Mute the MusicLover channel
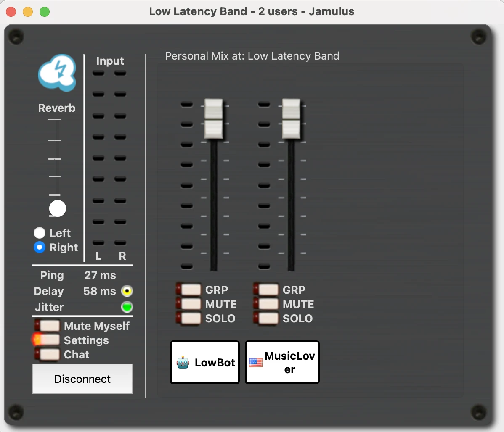The height and width of the screenshot is (432, 504). [266, 304]
